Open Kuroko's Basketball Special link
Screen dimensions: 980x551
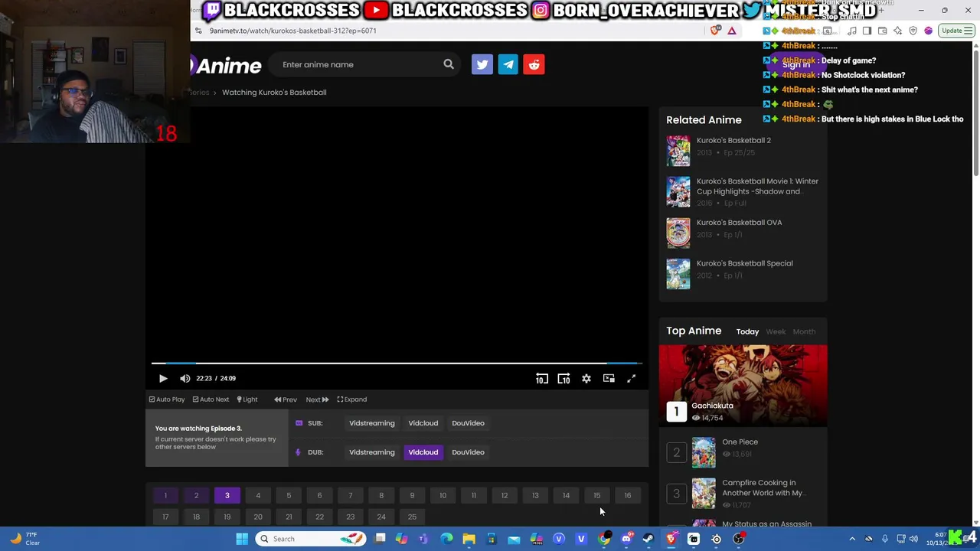[744, 263]
